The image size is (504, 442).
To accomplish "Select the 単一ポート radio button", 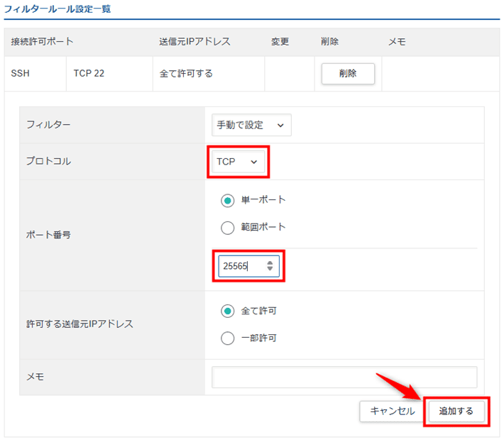I will coord(228,201).
